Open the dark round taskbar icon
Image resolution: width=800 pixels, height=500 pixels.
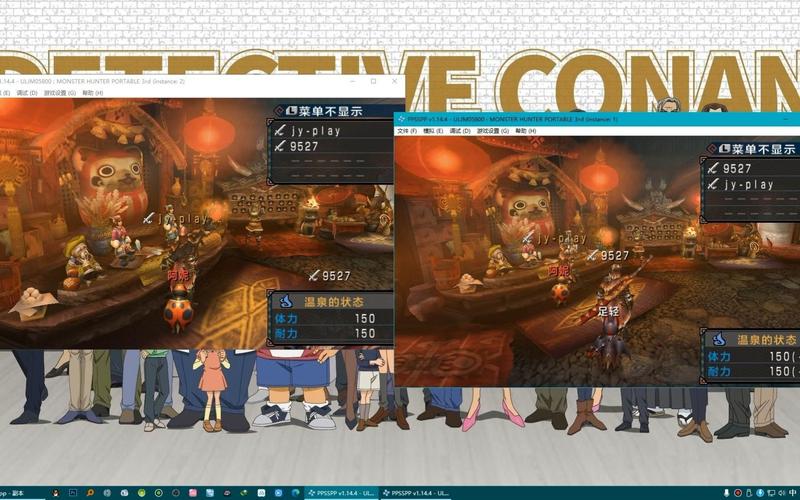pos(176,493)
